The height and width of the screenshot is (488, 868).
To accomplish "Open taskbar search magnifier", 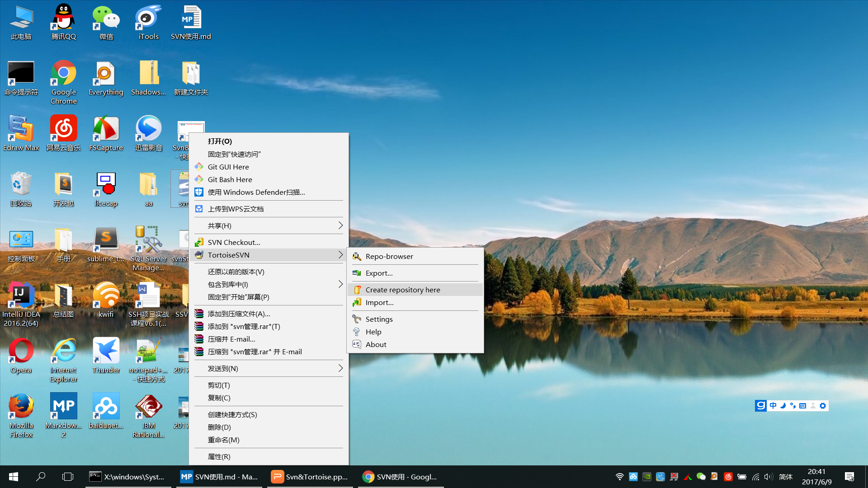I will pos(41,477).
